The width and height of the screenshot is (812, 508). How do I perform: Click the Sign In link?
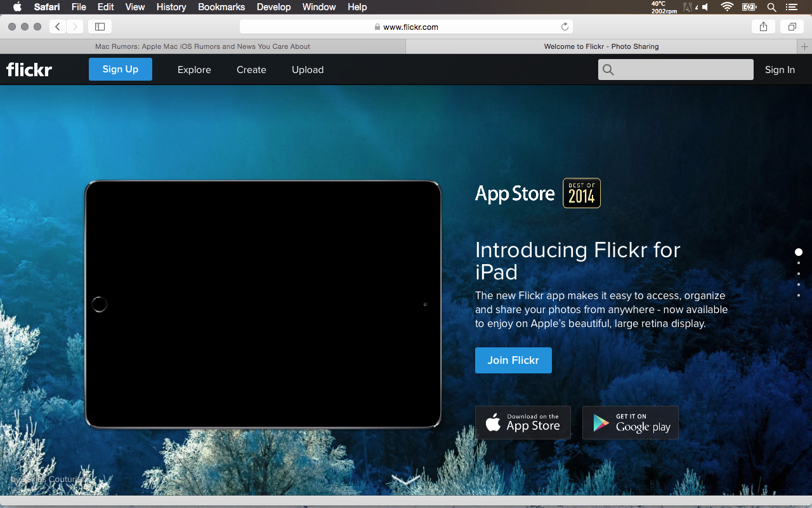click(780, 70)
